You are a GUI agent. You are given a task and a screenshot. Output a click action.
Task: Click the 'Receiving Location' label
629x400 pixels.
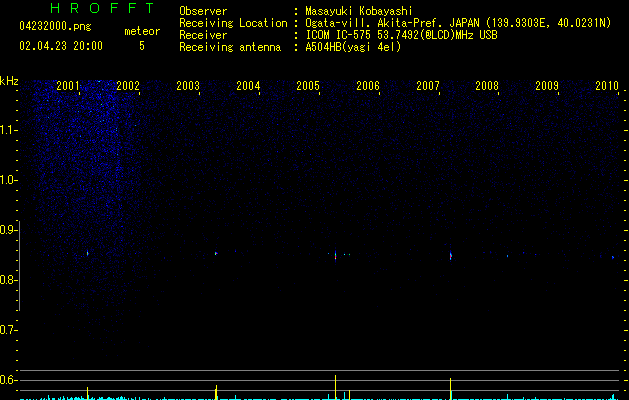(x=233, y=23)
